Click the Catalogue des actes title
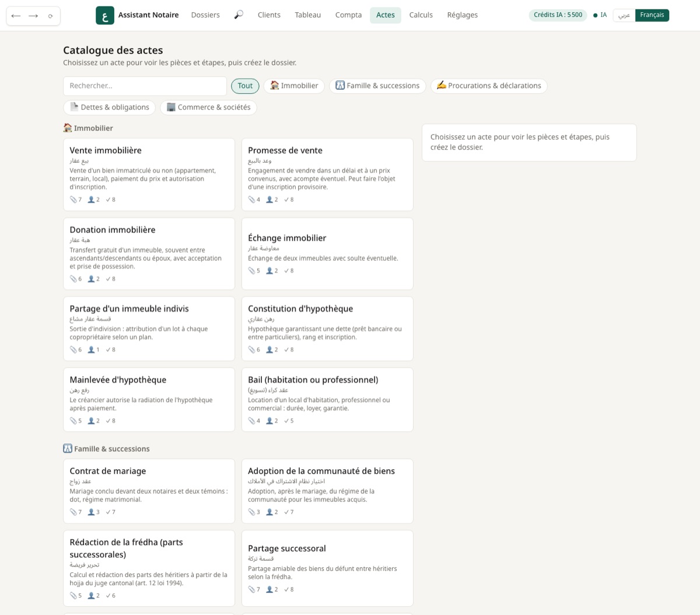The height and width of the screenshot is (615, 700). click(113, 50)
